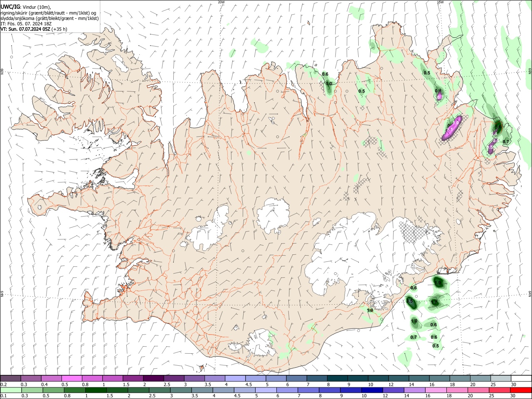Click the 'rigning/skúrir' legend description line
Screen dimensions: 532x399
tap(48, 13)
